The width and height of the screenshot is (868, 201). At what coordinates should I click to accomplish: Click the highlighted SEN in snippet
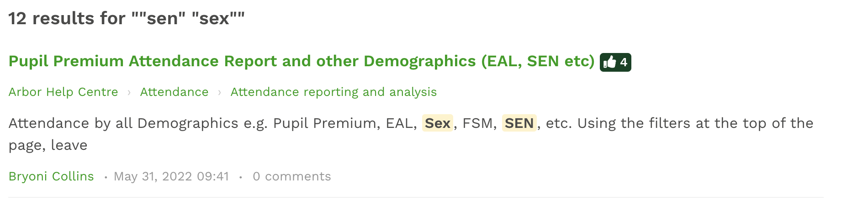pyautogui.click(x=519, y=123)
